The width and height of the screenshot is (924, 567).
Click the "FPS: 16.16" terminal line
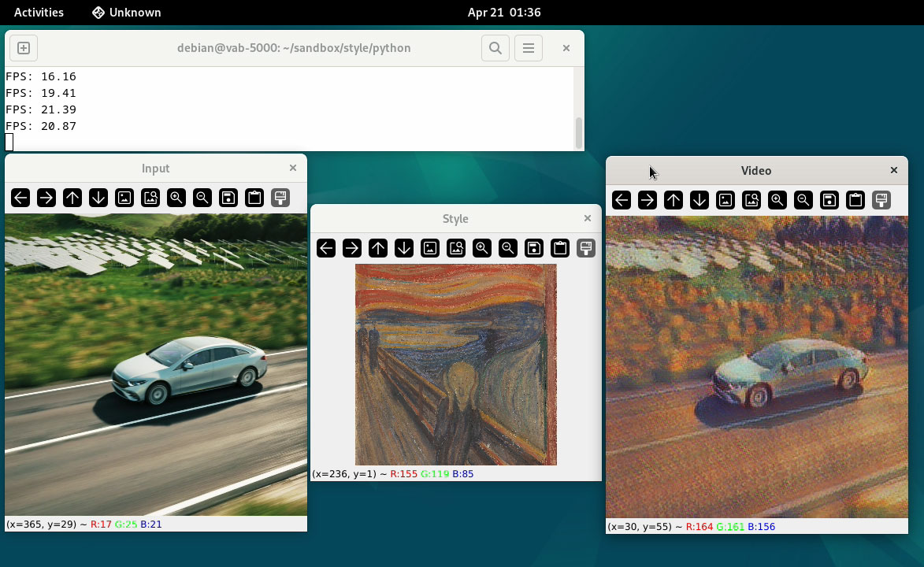click(41, 76)
